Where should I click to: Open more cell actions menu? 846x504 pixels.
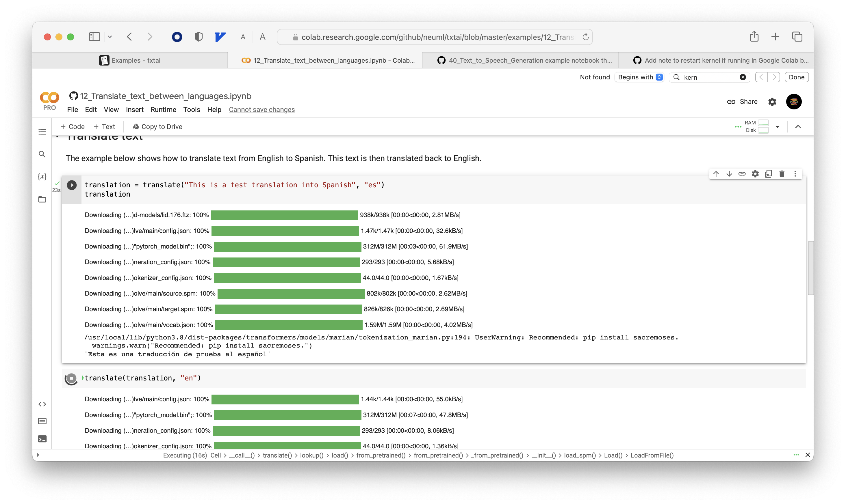pos(795,173)
